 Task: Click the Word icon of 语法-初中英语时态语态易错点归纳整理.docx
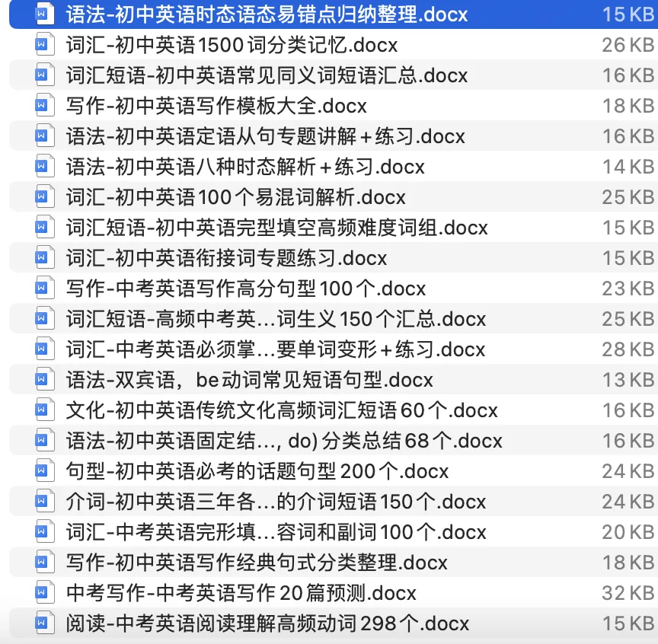pyautogui.click(x=44, y=14)
